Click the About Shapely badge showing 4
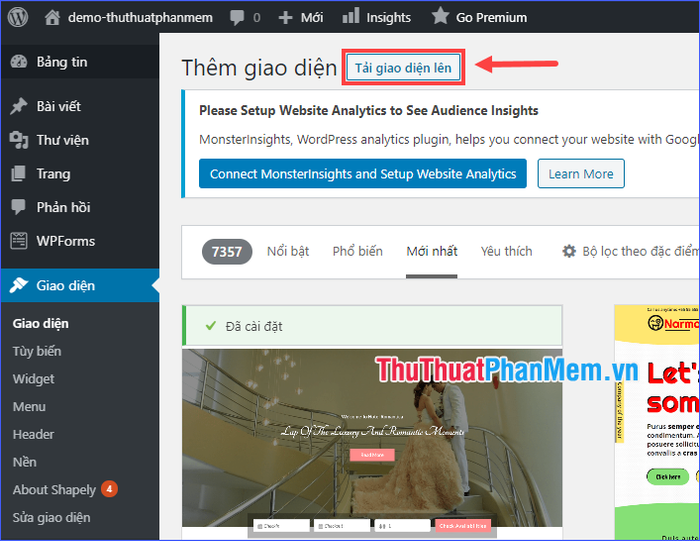Image resolution: width=700 pixels, height=541 pixels. (109, 489)
